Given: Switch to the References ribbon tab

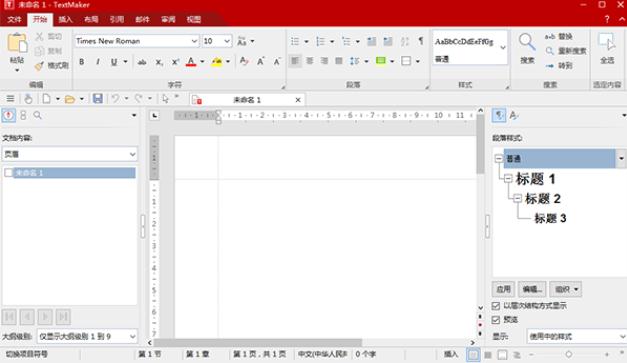Looking at the screenshot, I should pyautogui.click(x=117, y=19).
